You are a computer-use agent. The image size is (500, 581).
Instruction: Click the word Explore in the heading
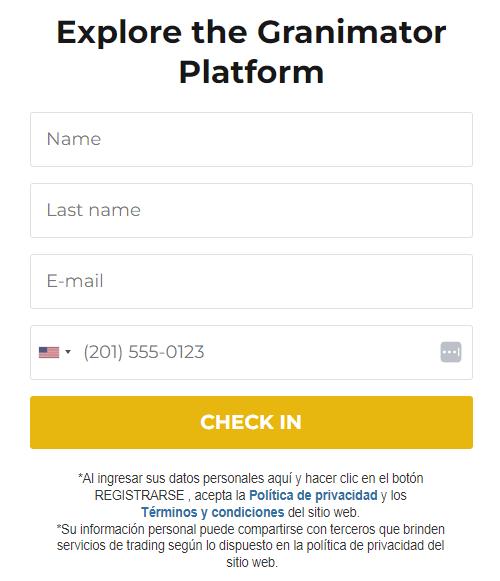click(119, 33)
